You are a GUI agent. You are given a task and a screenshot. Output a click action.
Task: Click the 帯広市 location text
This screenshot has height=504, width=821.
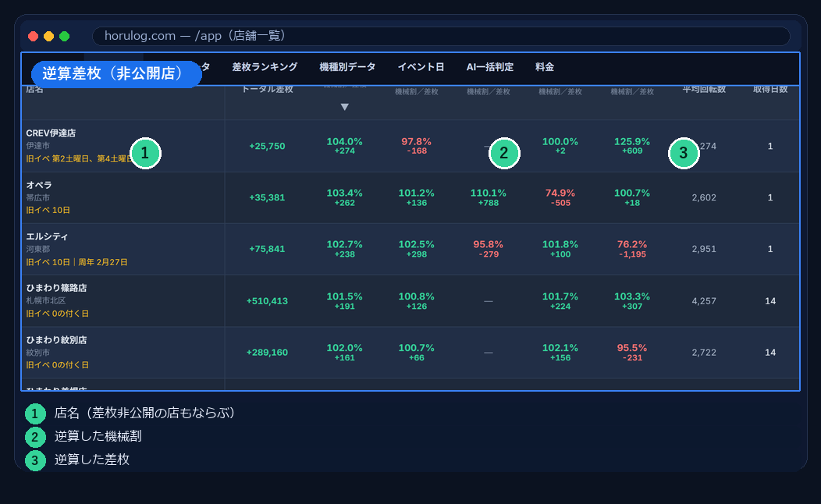pyautogui.click(x=38, y=197)
